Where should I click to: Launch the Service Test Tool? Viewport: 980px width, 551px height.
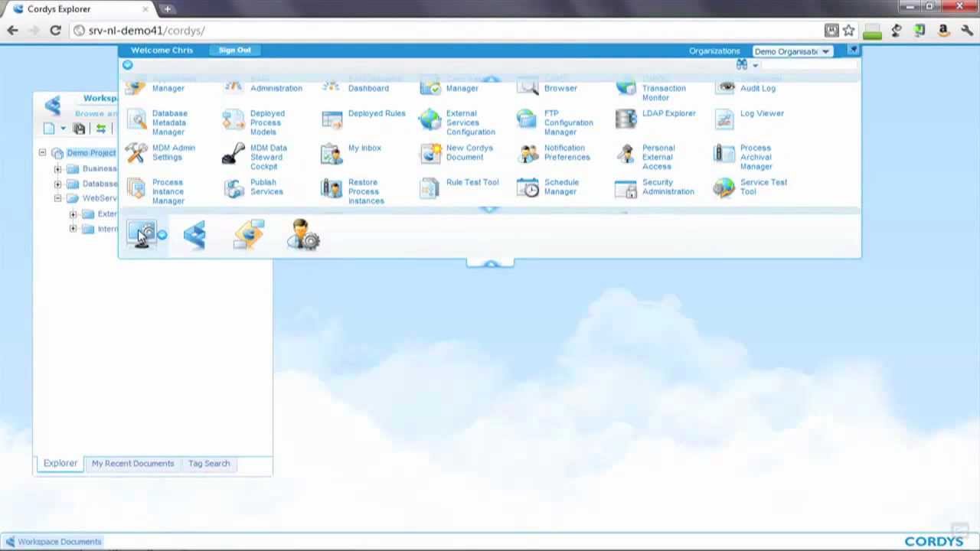[724, 187]
